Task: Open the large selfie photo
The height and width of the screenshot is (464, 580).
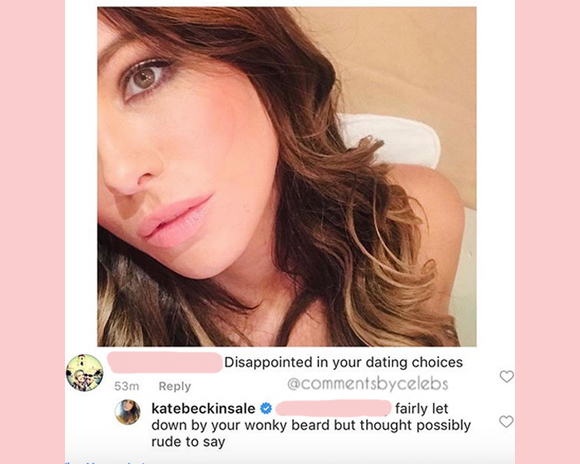Action: pos(287,176)
